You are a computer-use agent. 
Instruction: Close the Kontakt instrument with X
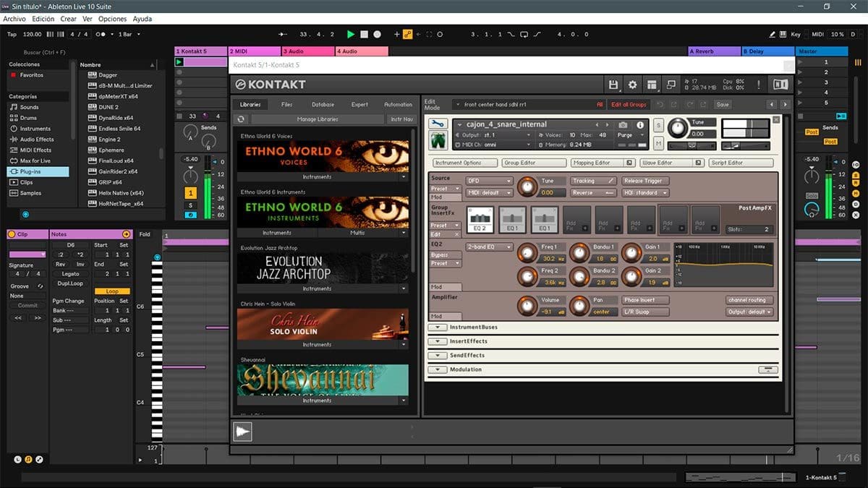776,119
